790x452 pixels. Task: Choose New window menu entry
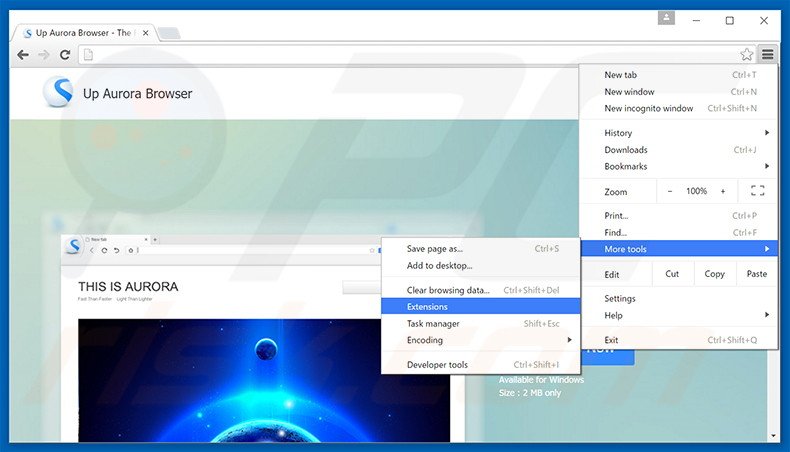click(679, 92)
